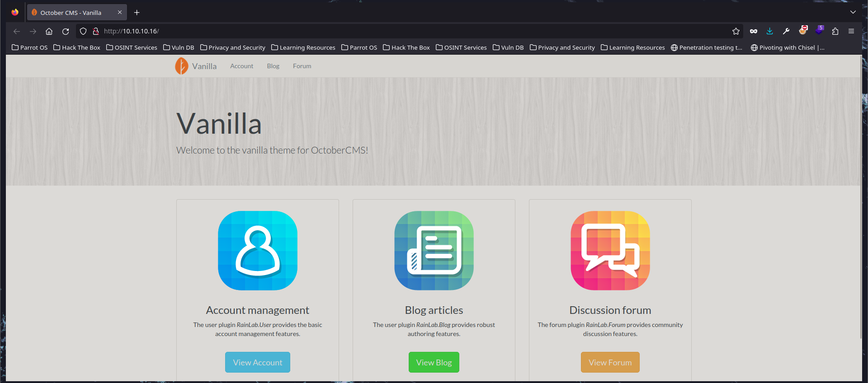Viewport: 868px width, 383px height.
Task: Click the large Vanilla hero title
Action: click(x=219, y=124)
